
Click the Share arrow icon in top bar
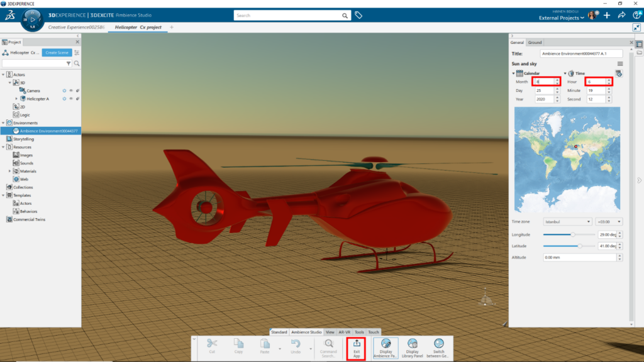(x=621, y=15)
